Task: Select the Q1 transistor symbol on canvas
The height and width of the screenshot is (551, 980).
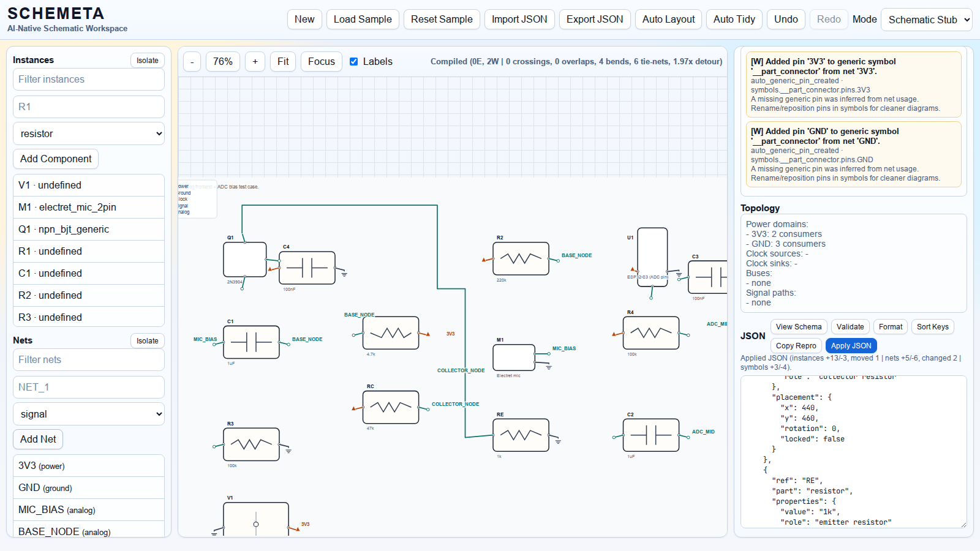Action: coord(244,260)
